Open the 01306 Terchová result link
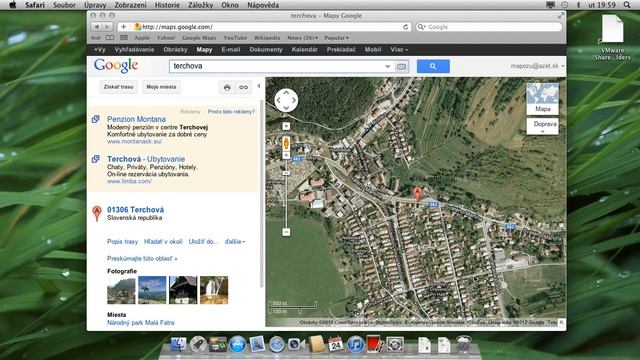Screen dimensions: 640x360 136,210
